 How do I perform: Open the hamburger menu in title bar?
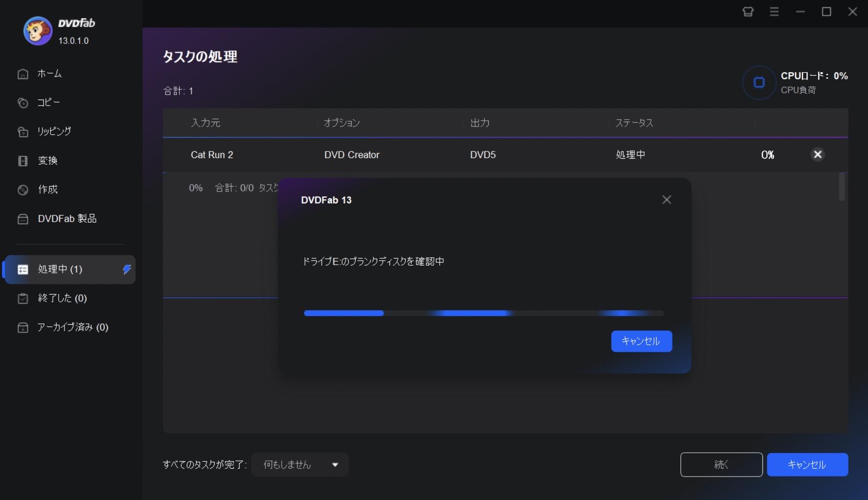tap(774, 12)
